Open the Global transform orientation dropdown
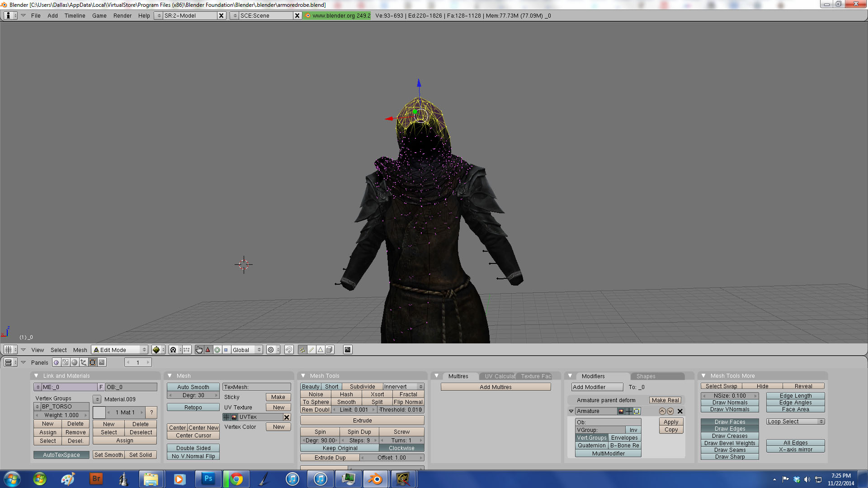This screenshot has height=488, width=868. 247,349
